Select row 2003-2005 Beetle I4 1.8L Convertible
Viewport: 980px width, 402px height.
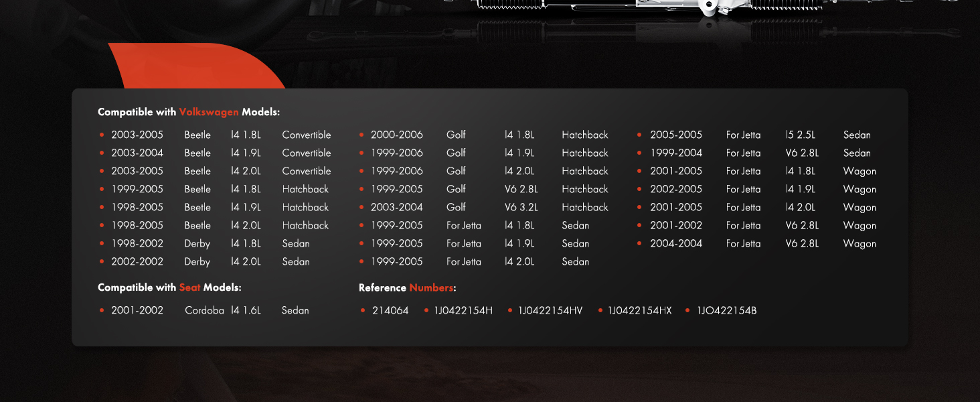215,135
